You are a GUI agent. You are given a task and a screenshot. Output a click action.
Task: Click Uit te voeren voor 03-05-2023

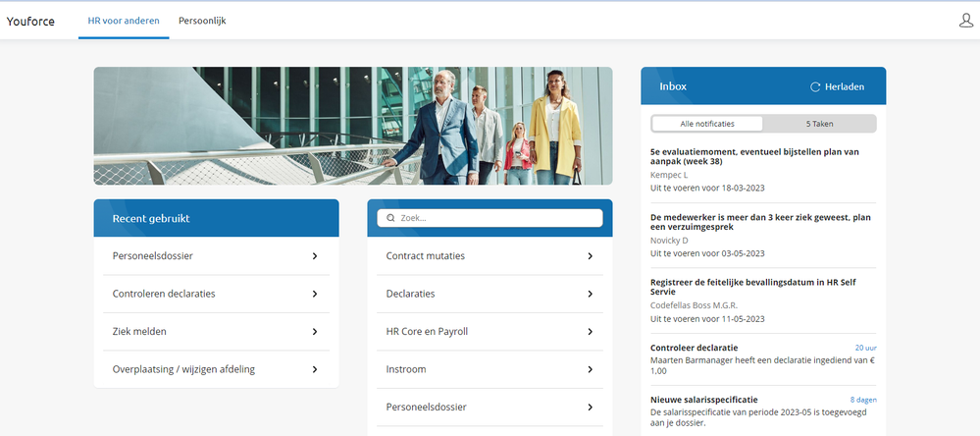tap(707, 253)
